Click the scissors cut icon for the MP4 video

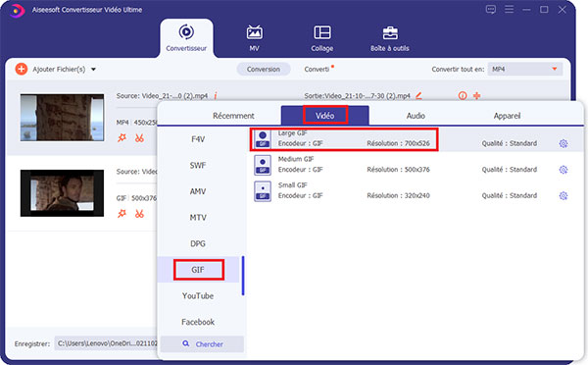click(x=139, y=137)
